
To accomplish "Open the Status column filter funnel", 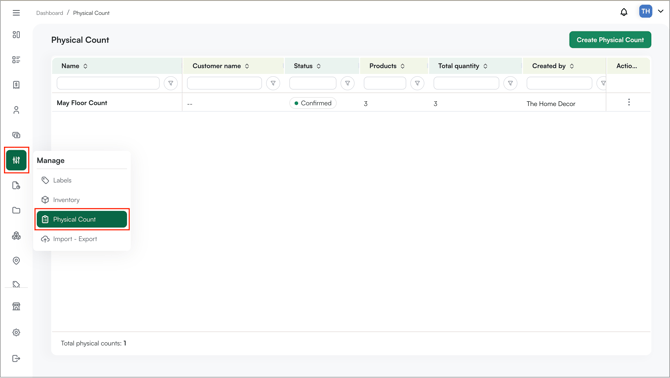I will tap(347, 83).
